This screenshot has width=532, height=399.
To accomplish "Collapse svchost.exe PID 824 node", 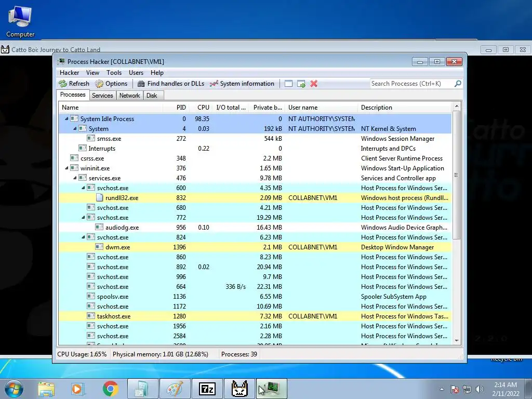I will [84, 237].
